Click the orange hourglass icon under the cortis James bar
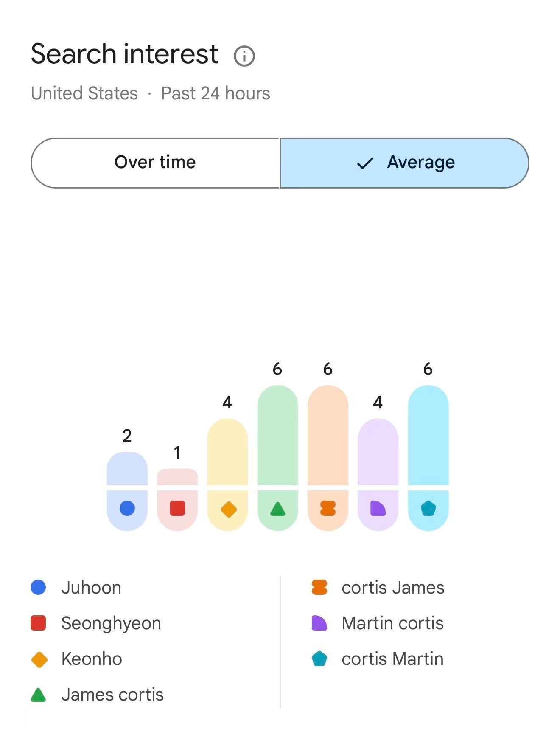 [x=328, y=508]
